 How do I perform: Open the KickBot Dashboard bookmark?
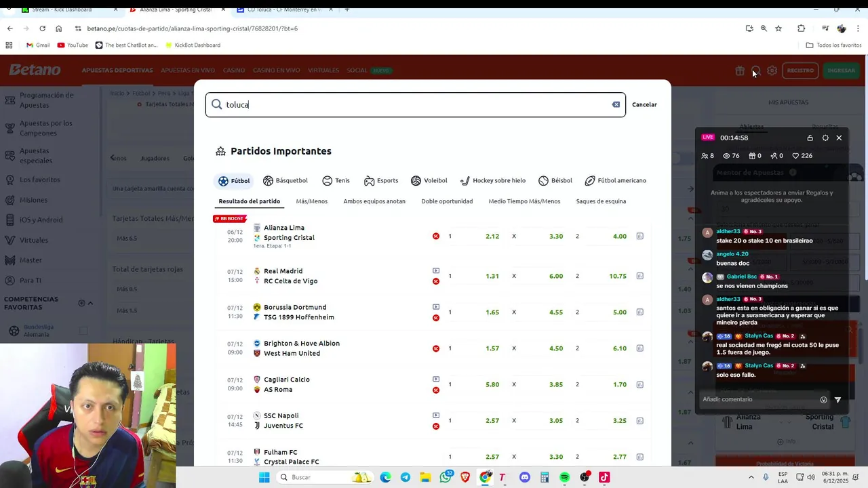[192, 45]
